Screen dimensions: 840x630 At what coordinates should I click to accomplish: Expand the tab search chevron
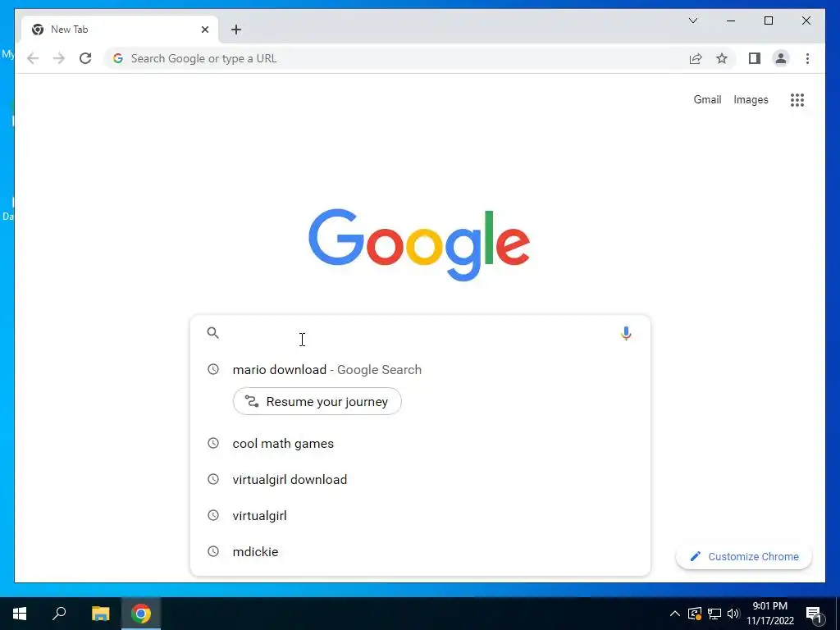tap(692, 21)
